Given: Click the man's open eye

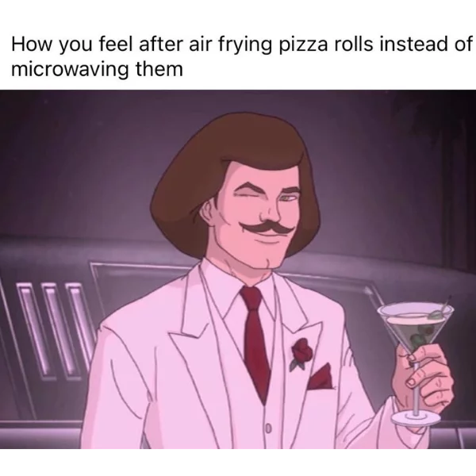Looking at the screenshot, I should [x=287, y=198].
